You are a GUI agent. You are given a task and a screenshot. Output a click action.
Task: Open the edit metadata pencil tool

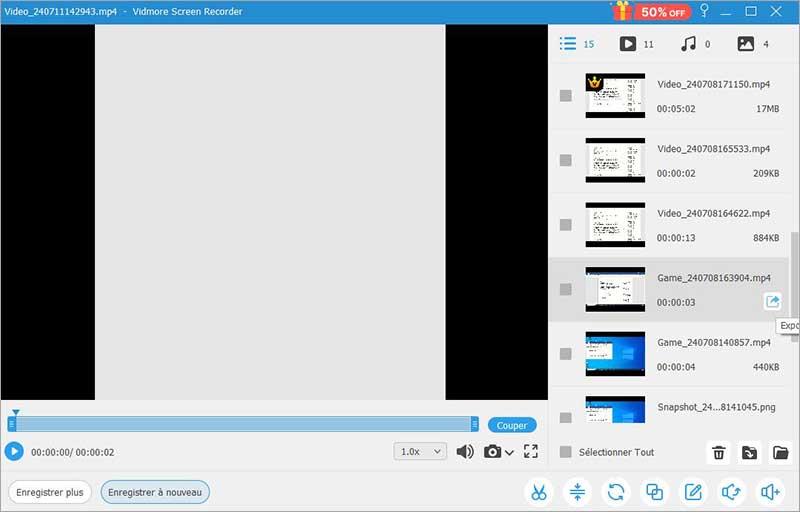[x=693, y=492]
